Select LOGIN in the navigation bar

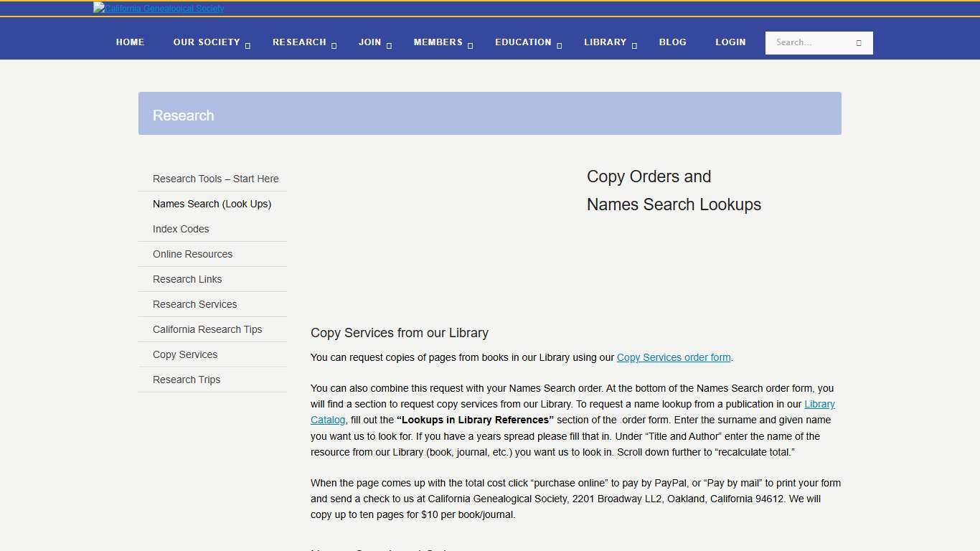click(730, 42)
